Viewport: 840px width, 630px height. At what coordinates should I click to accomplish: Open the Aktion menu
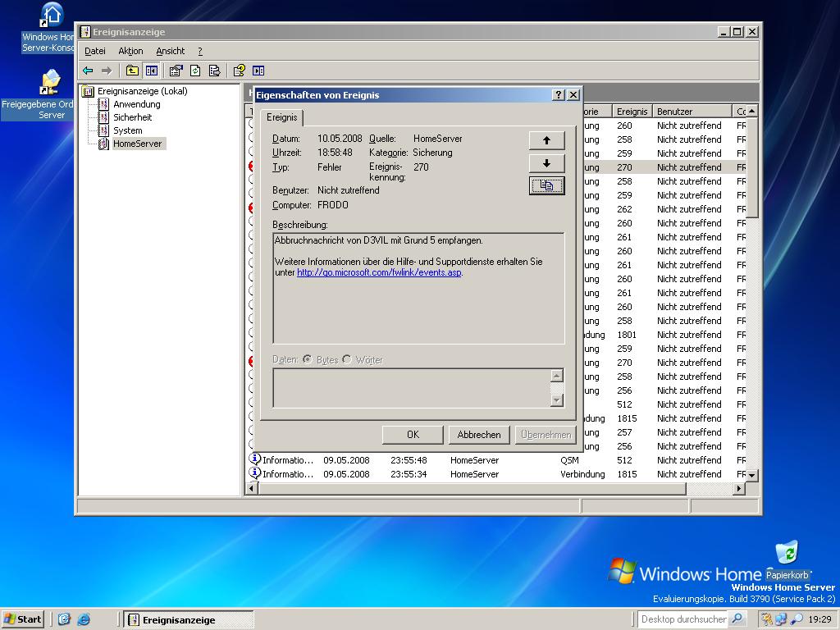(130, 51)
